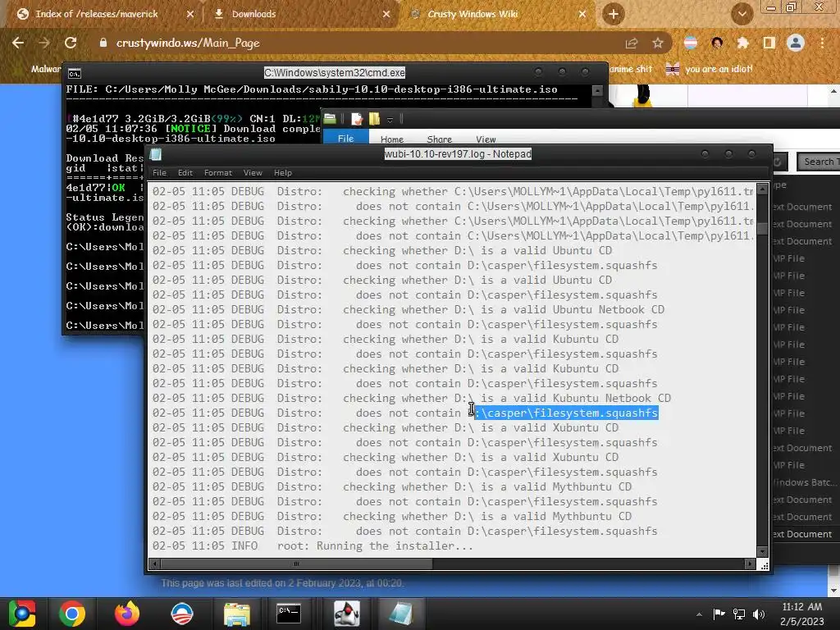Image resolution: width=840 pixels, height=630 pixels.
Task: Open Notepad View menu
Action: click(253, 172)
